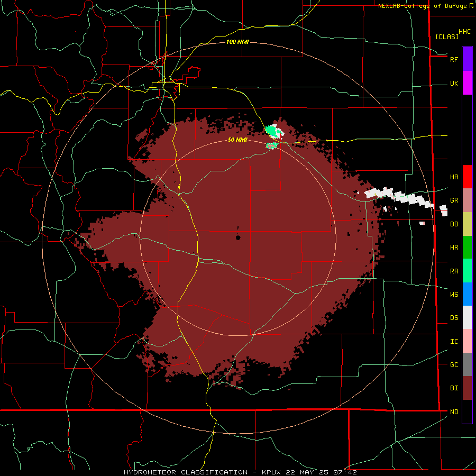Click the IC legend label
The image size is (476, 476).
click(454, 342)
